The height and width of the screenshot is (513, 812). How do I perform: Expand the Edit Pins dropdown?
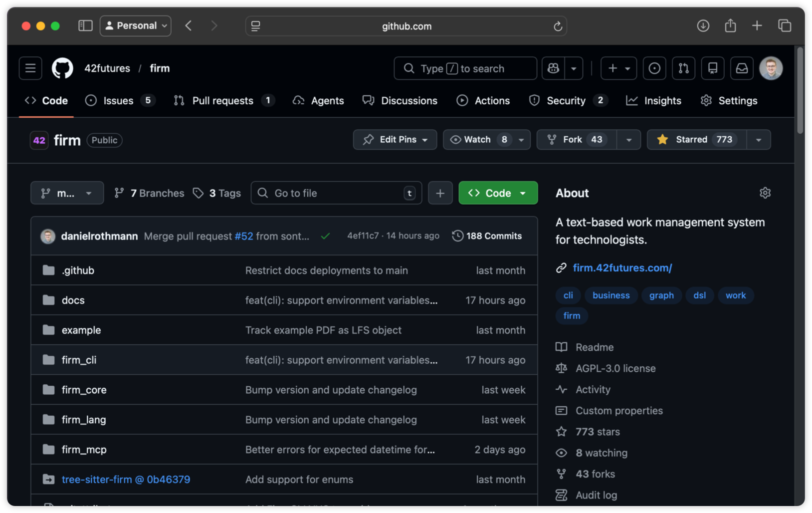[395, 140]
